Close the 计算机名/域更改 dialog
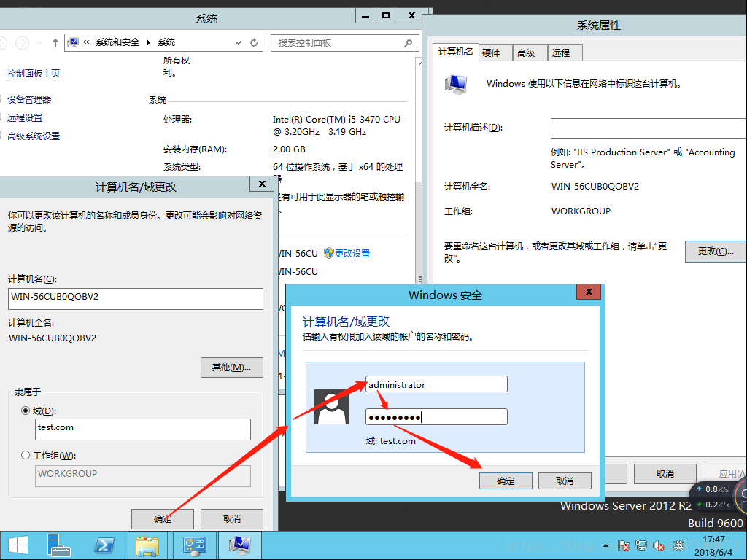The width and height of the screenshot is (747, 560). click(x=262, y=184)
